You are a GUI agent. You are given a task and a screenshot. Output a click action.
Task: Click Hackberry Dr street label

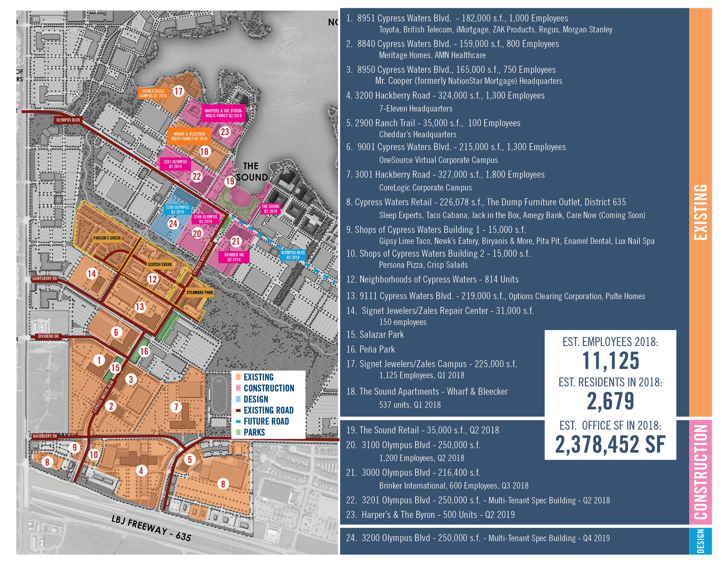(x=45, y=436)
